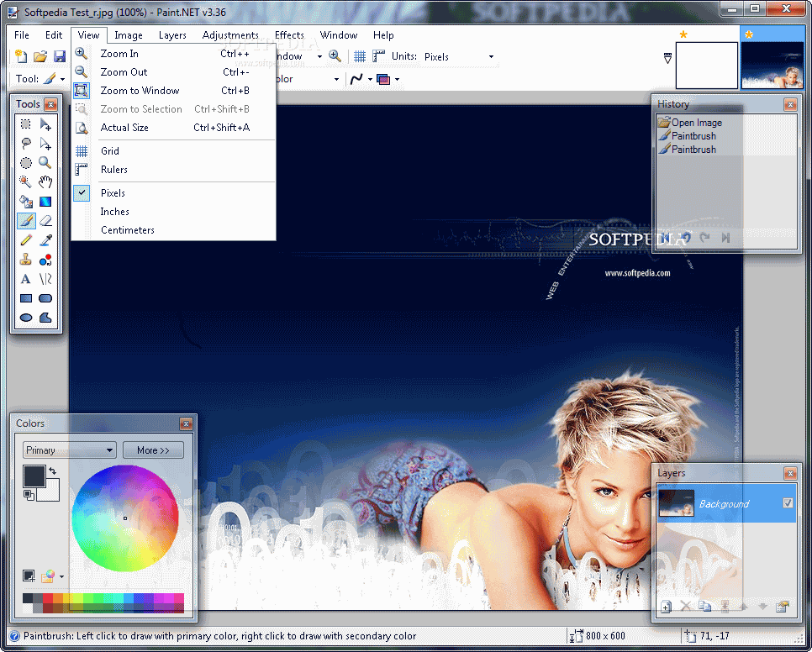Click the zoom in toolbar magnifier icon

(x=335, y=56)
